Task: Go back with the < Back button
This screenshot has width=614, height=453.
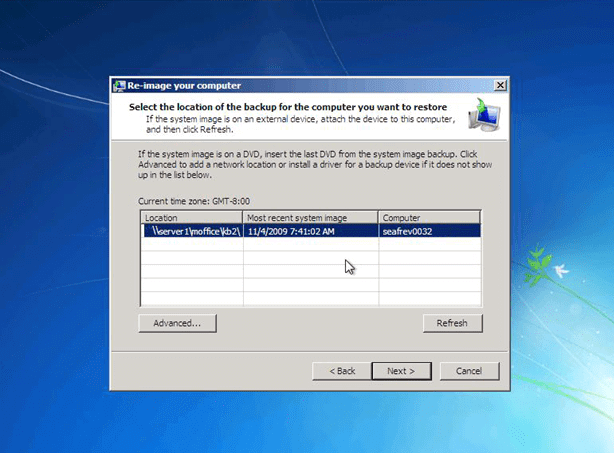Action: (342, 371)
